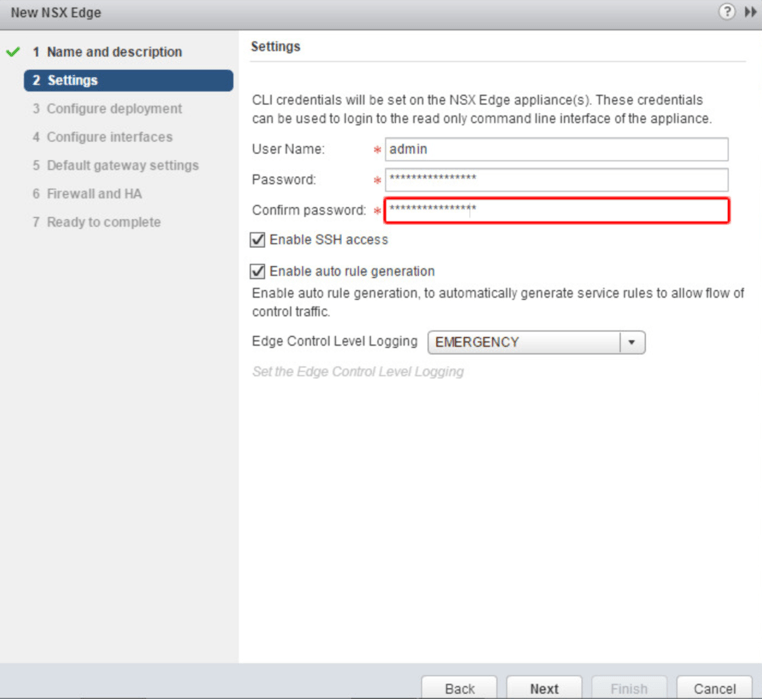
Task: Open the Edge Control Level Logging dropdown arrow
Action: pos(632,342)
